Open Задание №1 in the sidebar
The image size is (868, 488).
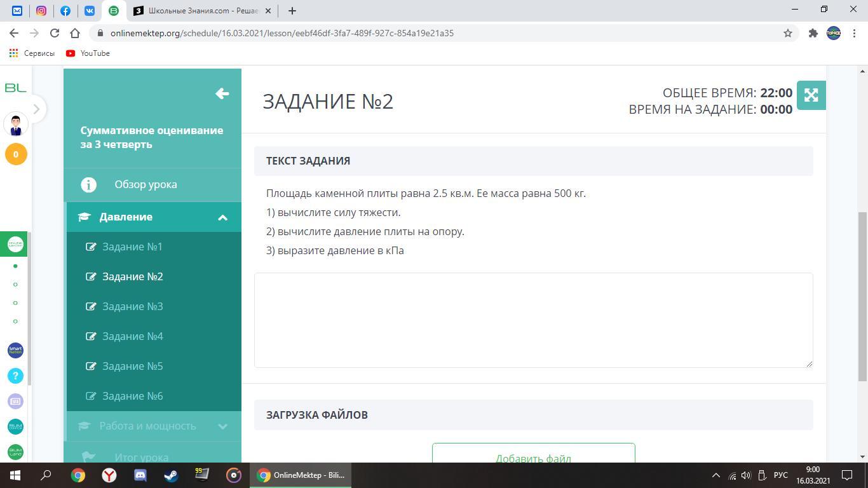pos(132,247)
